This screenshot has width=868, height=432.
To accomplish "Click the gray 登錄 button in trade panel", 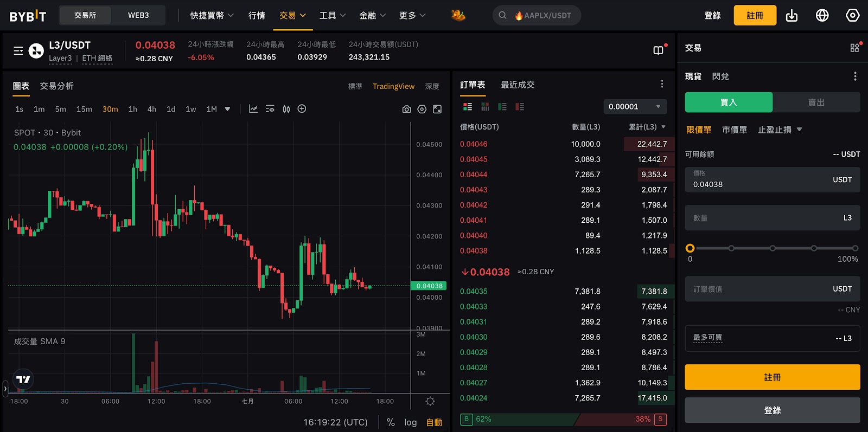I will (x=773, y=410).
